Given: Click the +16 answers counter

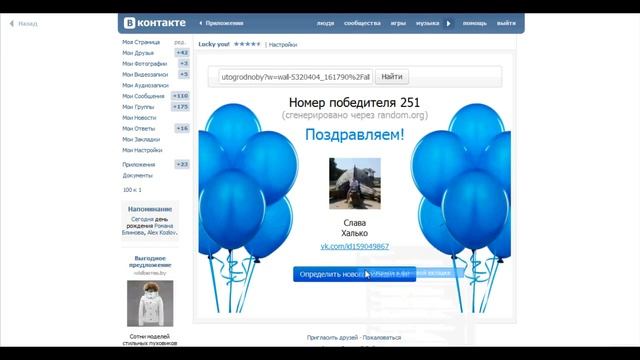Looking at the screenshot, I should (x=182, y=128).
